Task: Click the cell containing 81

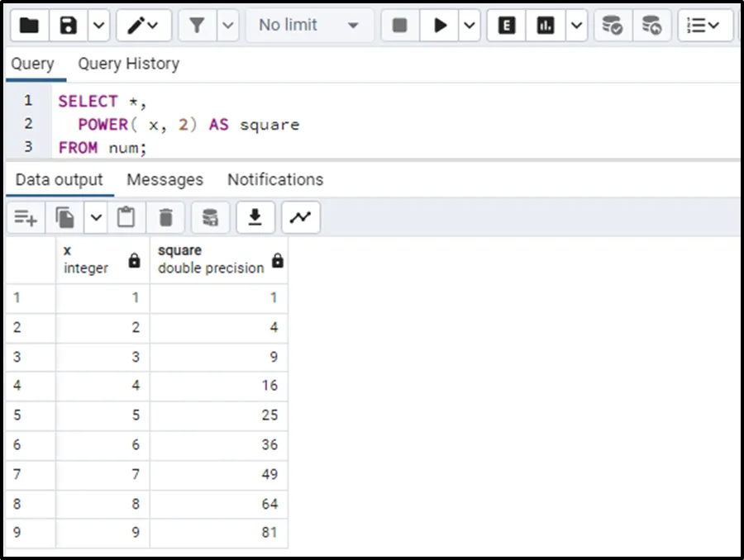Action: 218,533
